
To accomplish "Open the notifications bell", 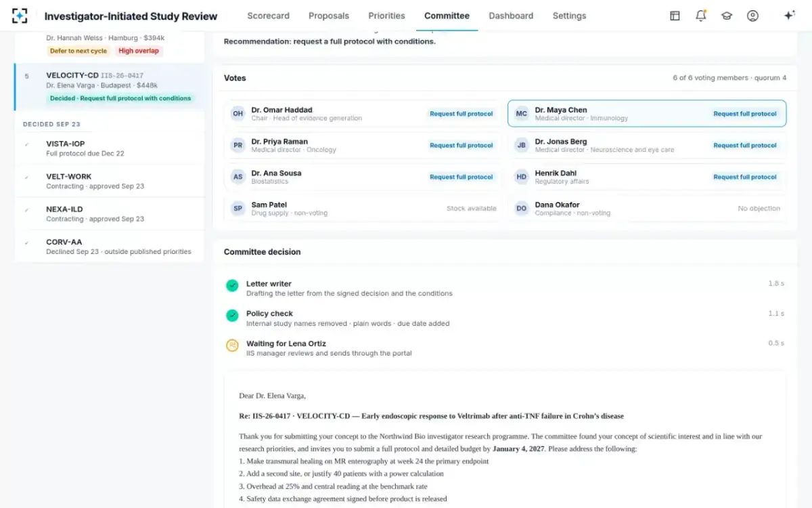I will tap(701, 16).
